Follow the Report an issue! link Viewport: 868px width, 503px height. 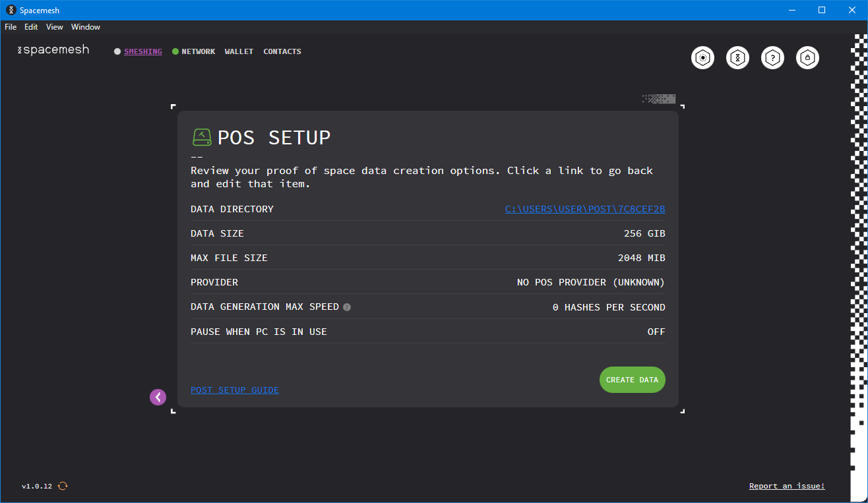point(787,486)
